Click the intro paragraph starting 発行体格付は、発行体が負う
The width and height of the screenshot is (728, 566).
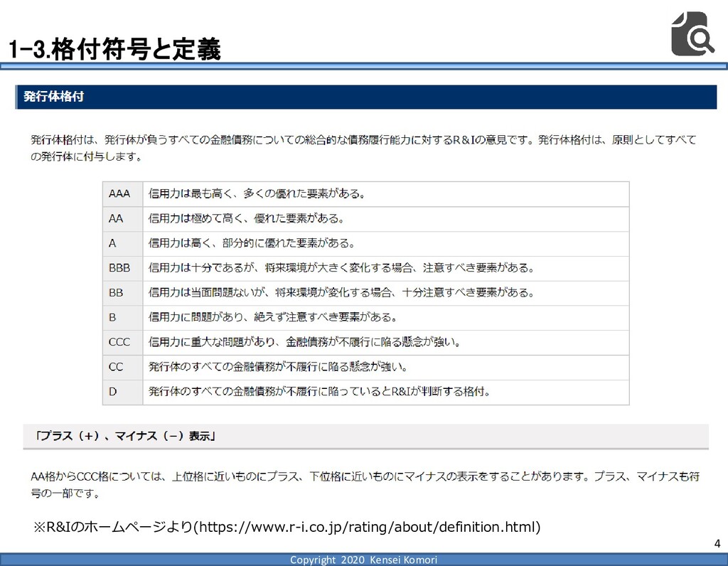pos(363,148)
